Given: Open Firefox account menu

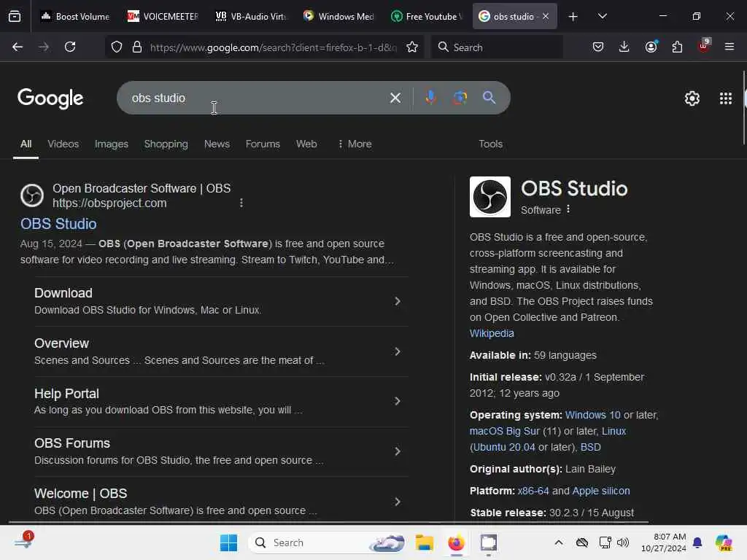Looking at the screenshot, I should [x=651, y=47].
